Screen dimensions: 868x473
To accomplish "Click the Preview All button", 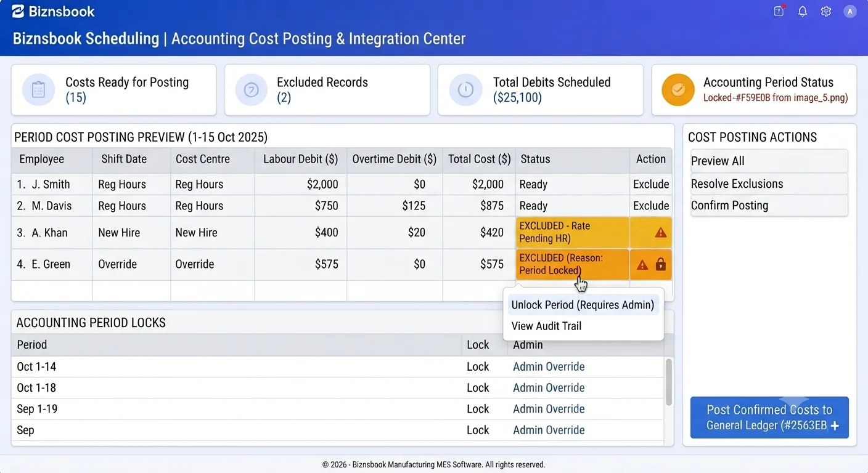I will coord(769,161).
